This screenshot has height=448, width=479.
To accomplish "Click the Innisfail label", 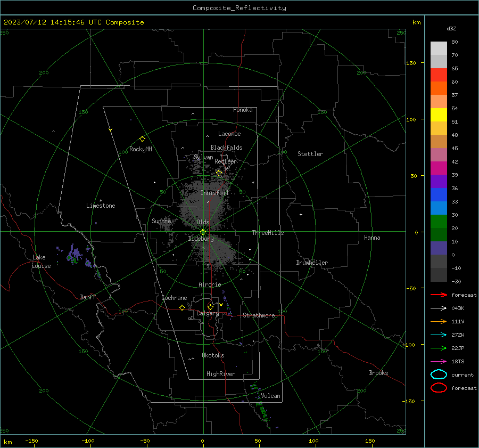I will click(214, 193).
